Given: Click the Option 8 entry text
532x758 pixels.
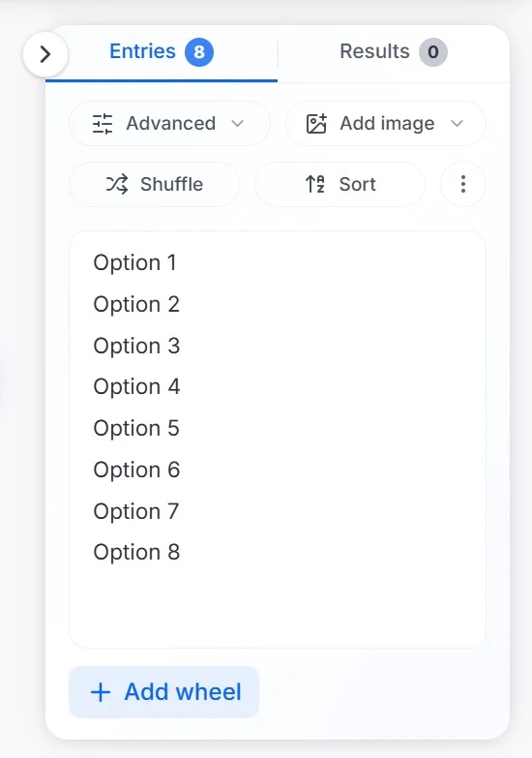Looking at the screenshot, I should (136, 553).
